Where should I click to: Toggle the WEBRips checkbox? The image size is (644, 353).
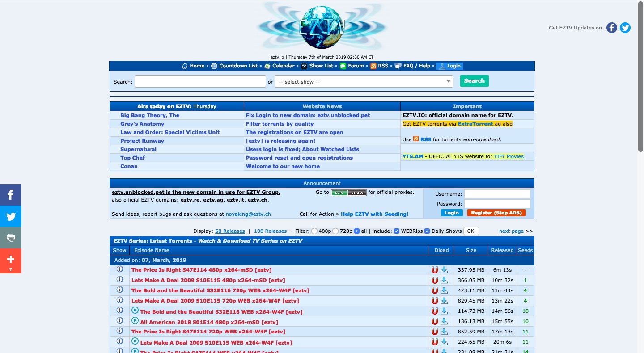[x=397, y=231]
